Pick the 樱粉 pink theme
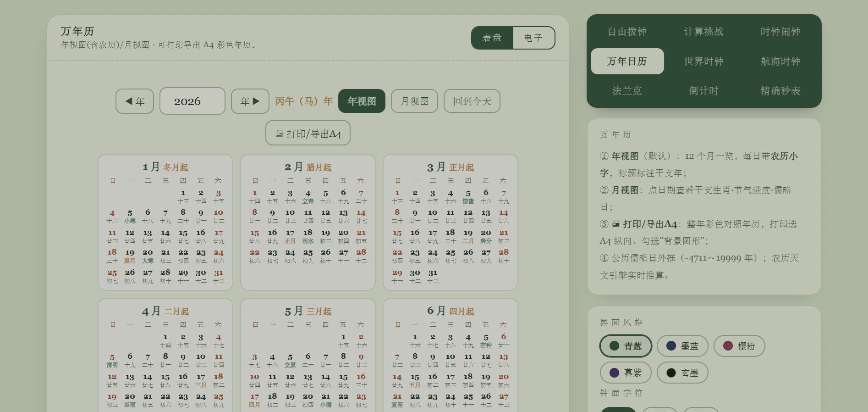The image size is (868, 412). (739, 346)
